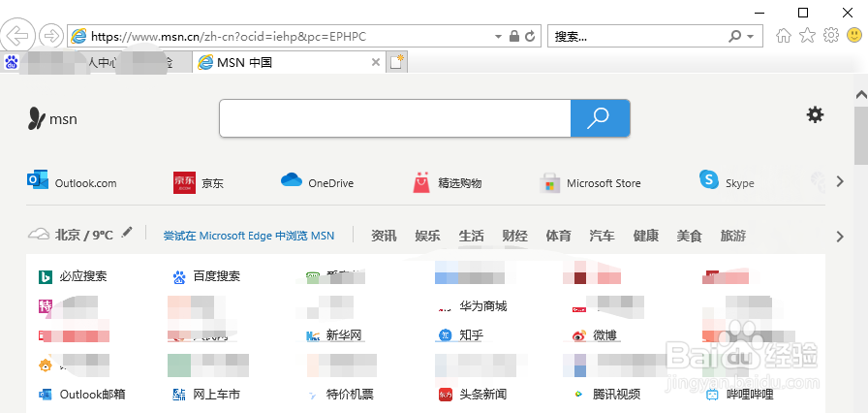
Task: Click the page scrollbar up arrow
Action: (x=861, y=95)
